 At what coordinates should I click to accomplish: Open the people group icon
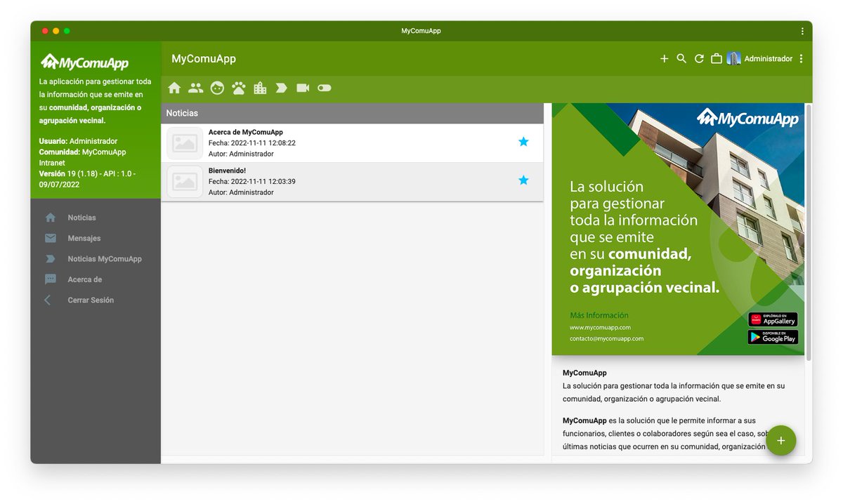pyautogui.click(x=196, y=88)
